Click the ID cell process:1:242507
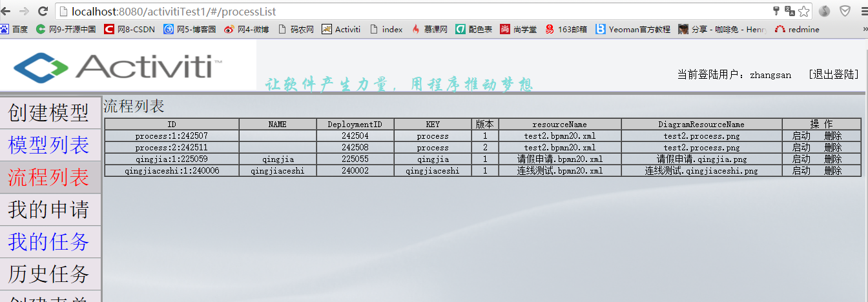Screen dimensions: 868x302 pyautogui.click(x=172, y=136)
